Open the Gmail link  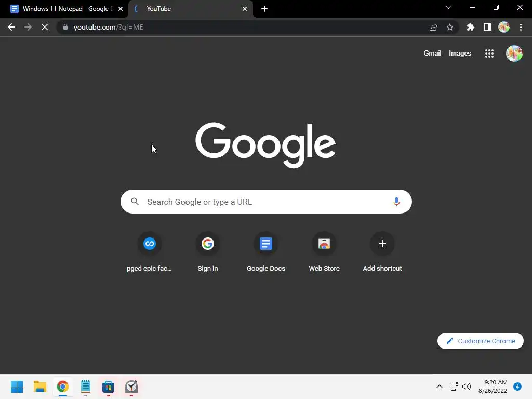[432, 54]
